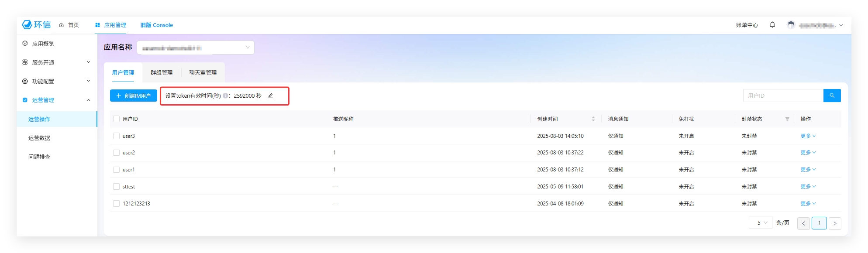Open the 应用名称 dropdown
The width and height of the screenshot is (868, 253).
coord(196,48)
